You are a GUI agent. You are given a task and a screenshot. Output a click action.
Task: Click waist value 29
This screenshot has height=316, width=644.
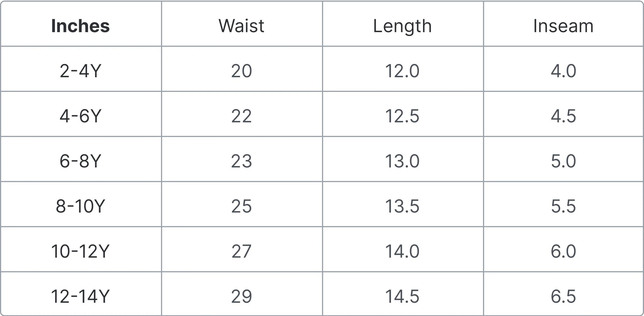tap(241, 296)
